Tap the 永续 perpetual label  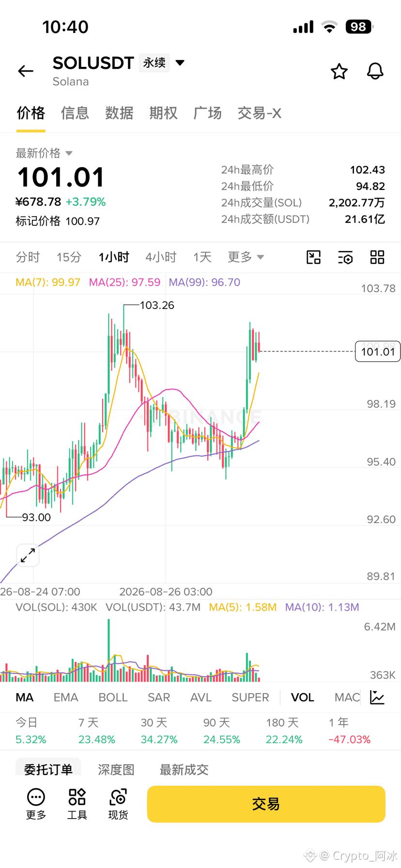coord(154,63)
